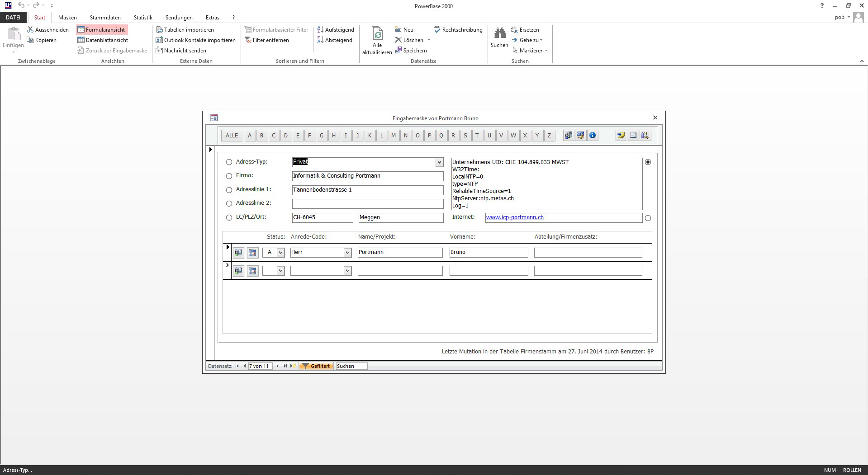Create new blank record in navigator
Viewport: 868px width, 475px height.
[x=293, y=366]
